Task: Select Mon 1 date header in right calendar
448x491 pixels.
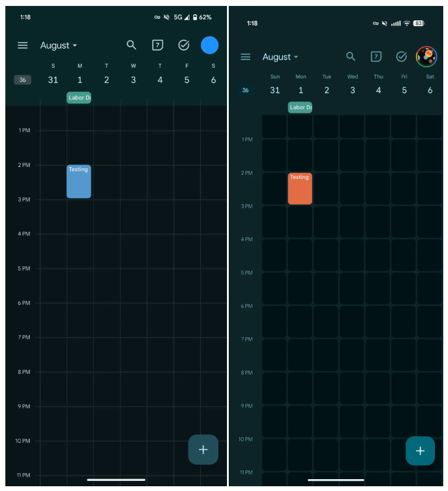Action: tap(301, 85)
